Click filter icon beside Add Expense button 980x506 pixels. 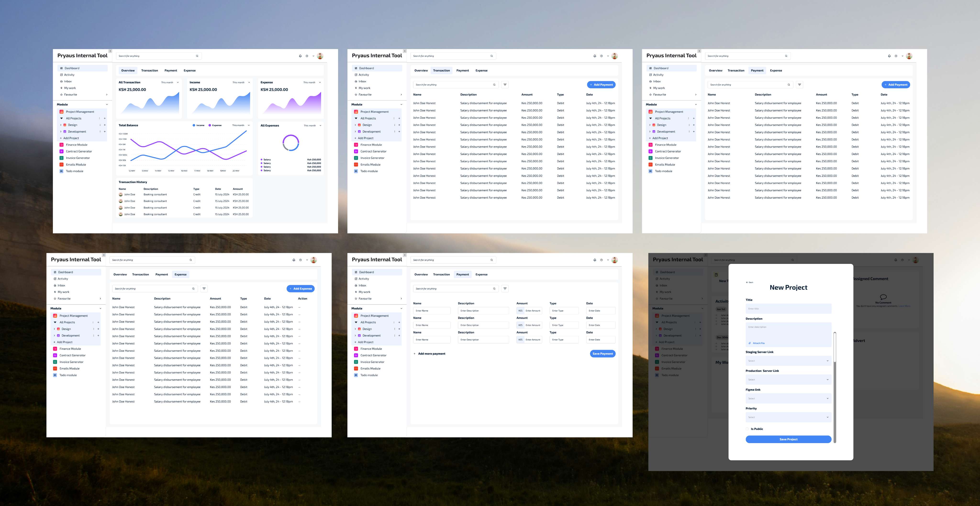pos(204,289)
